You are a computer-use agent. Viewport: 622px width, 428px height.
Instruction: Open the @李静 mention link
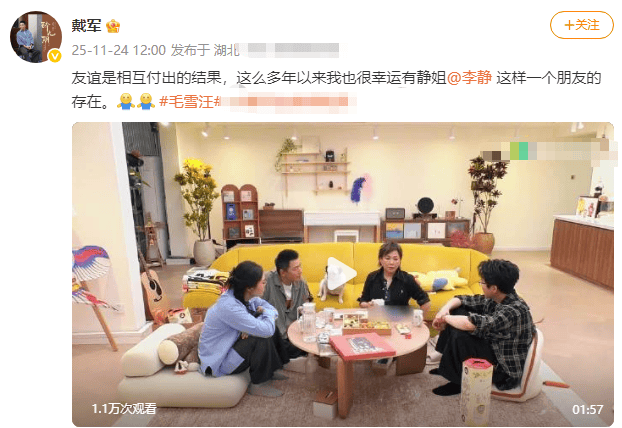click(469, 78)
